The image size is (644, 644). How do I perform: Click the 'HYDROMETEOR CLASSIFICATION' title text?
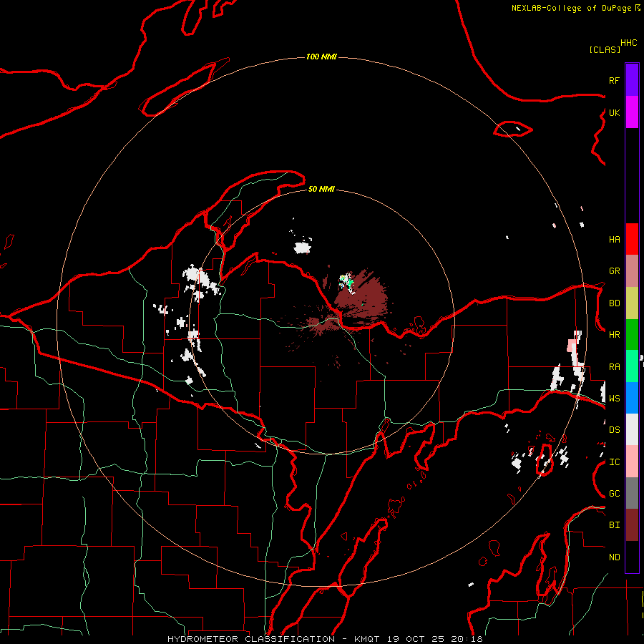(251, 639)
